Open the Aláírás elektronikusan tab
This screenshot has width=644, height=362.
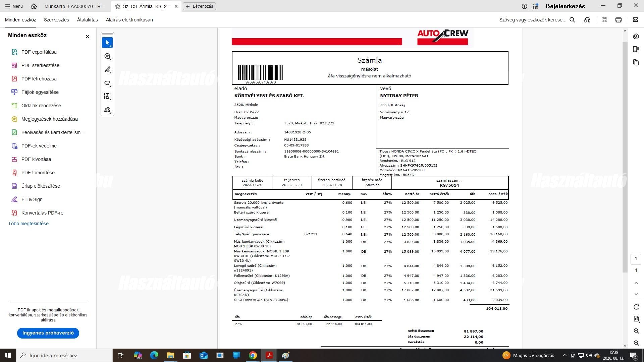[129, 20]
